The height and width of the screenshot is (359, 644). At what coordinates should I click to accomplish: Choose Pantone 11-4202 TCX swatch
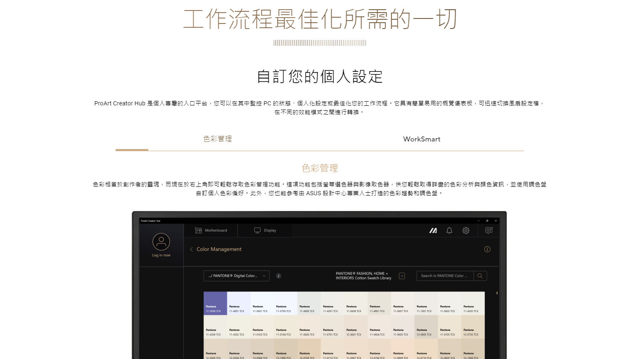(473, 304)
